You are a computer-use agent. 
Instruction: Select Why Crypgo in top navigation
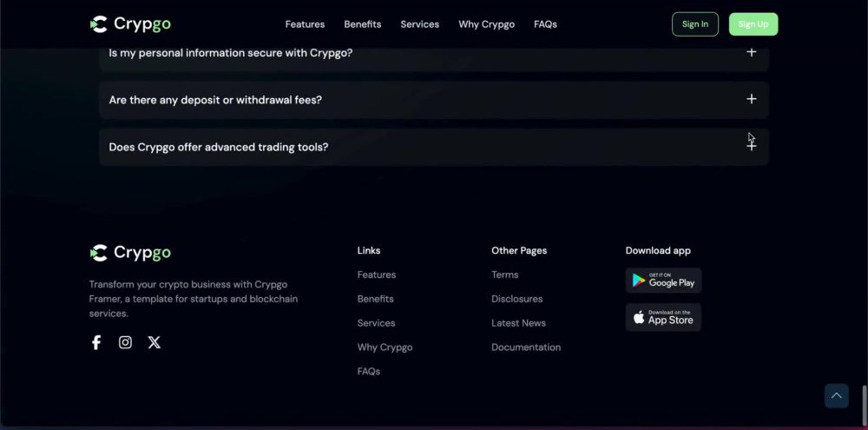click(487, 24)
